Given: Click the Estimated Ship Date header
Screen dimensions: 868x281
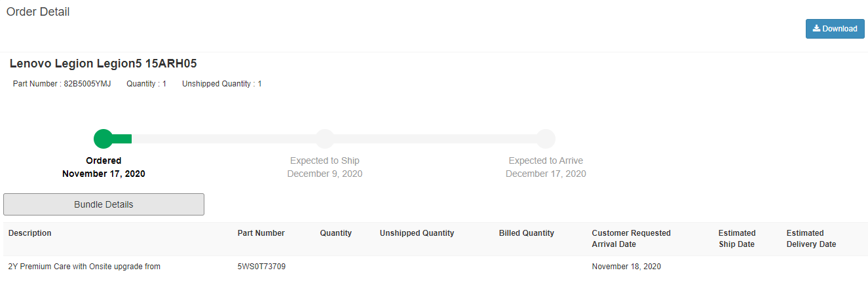Looking at the screenshot, I should (736, 238).
